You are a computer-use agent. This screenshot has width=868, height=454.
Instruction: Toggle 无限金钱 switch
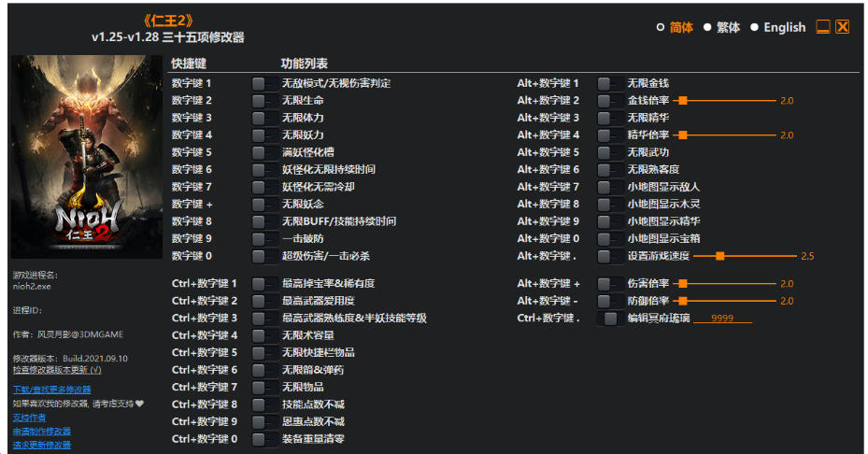(x=610, y=83)
